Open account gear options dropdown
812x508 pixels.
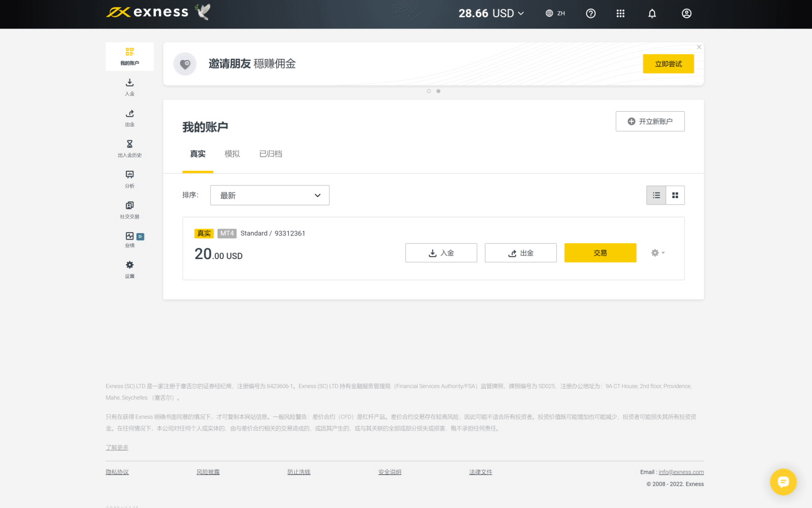click(x=658, y=252)
